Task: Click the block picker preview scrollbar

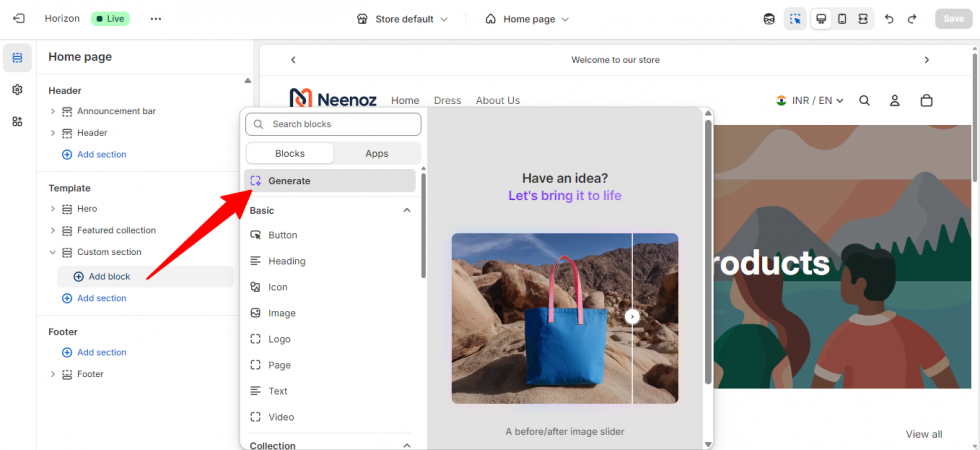Action: click(x=708, y=250)
